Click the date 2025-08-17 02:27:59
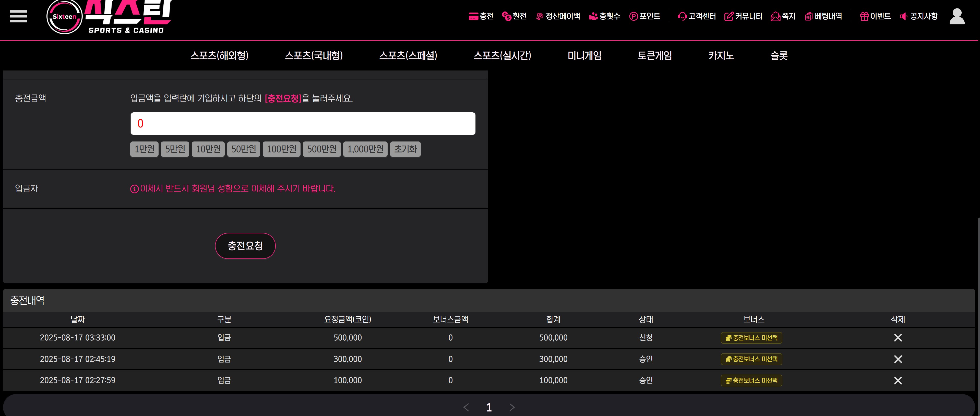Screen dimensions: 980x416 (x=78, y=380)
